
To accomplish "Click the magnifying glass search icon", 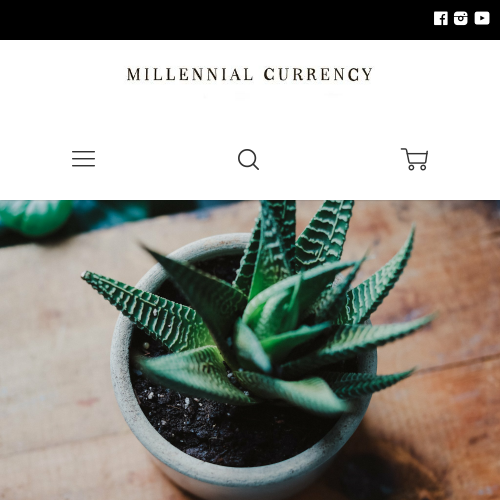I will 249,159.
